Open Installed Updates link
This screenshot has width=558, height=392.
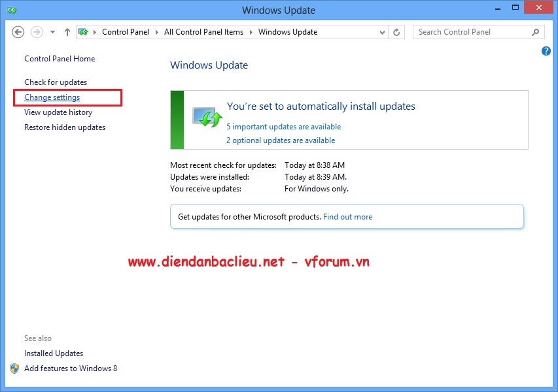tap(54, 353)
